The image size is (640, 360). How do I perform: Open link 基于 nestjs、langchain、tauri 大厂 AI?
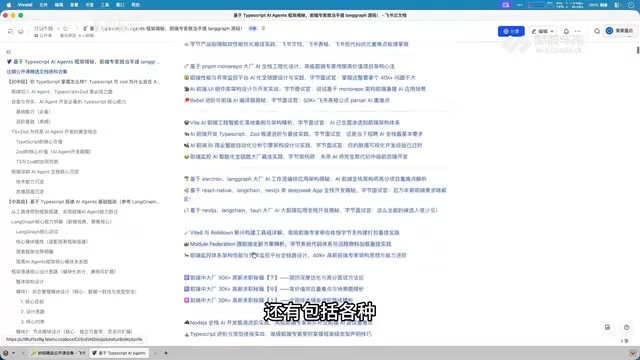tap(311, 210)
